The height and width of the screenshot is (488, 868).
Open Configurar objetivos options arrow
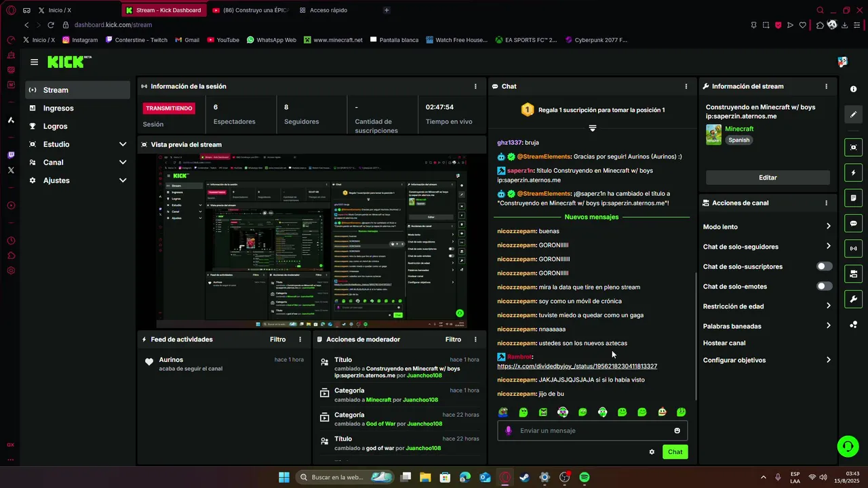(x=828, y=360)
